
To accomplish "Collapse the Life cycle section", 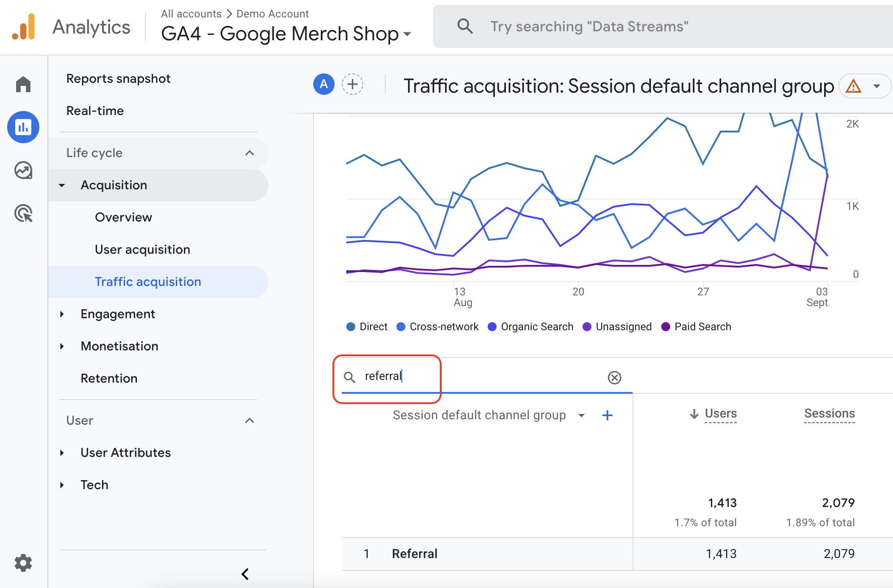I will tap(250, 153).
